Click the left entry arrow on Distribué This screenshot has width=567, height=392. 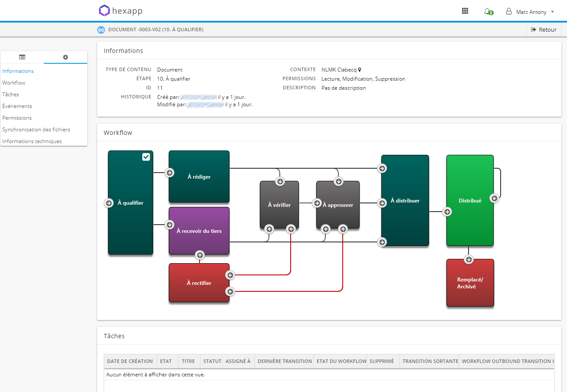[x=447, y=212]
